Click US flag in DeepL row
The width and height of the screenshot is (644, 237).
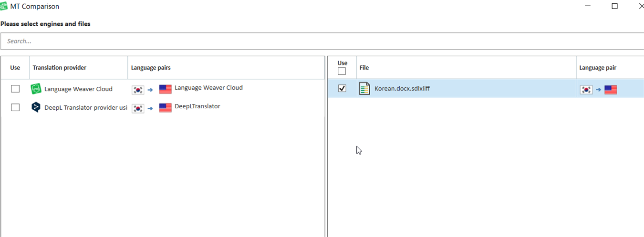point(165,108)
